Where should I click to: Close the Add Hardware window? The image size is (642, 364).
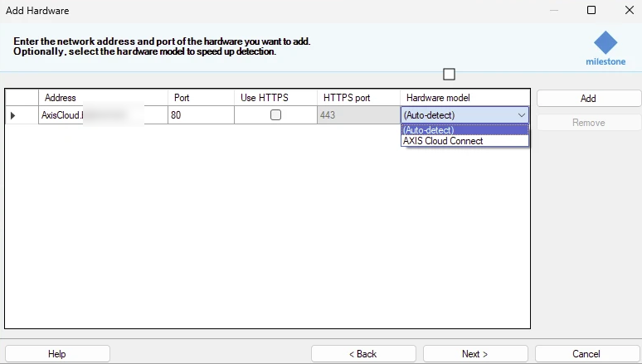coord(630,10)
